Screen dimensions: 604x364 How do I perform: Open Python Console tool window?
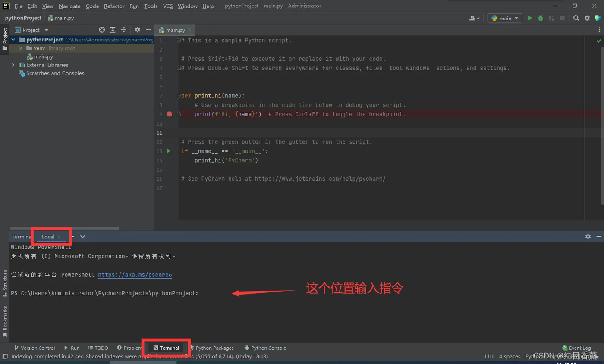[x=265, y=348]
